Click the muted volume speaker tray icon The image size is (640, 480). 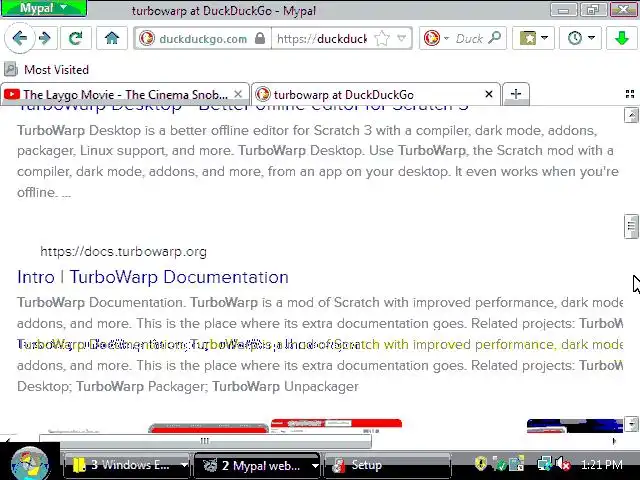coord(562,464)
